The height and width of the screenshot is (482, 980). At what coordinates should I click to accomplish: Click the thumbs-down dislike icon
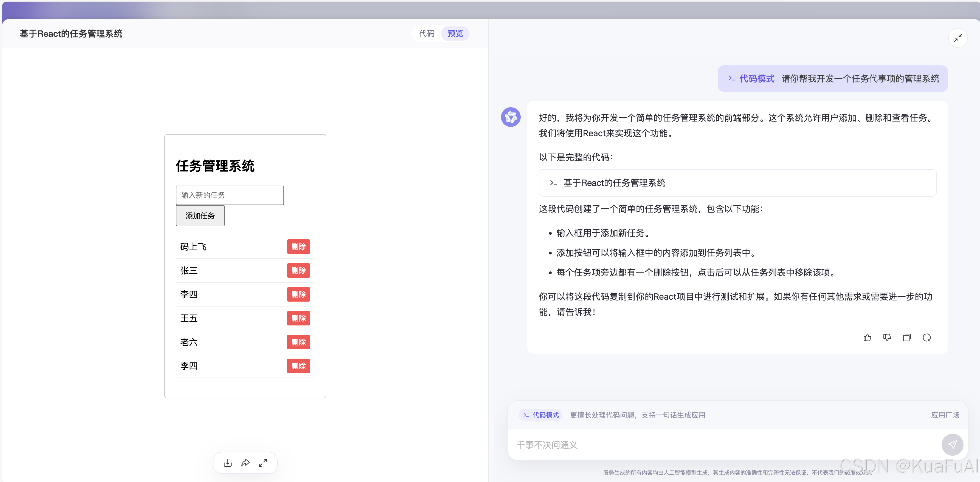pos(887,338)
